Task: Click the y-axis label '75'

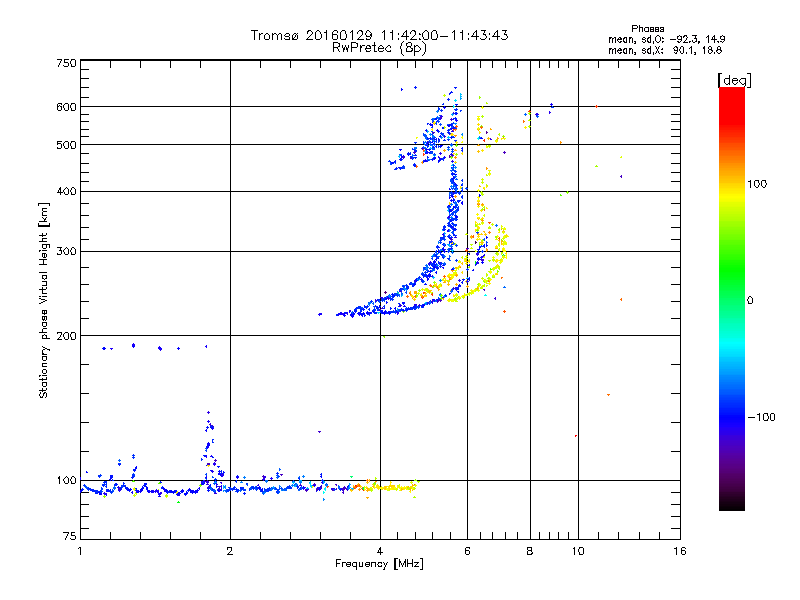Action: coord(70,536)
